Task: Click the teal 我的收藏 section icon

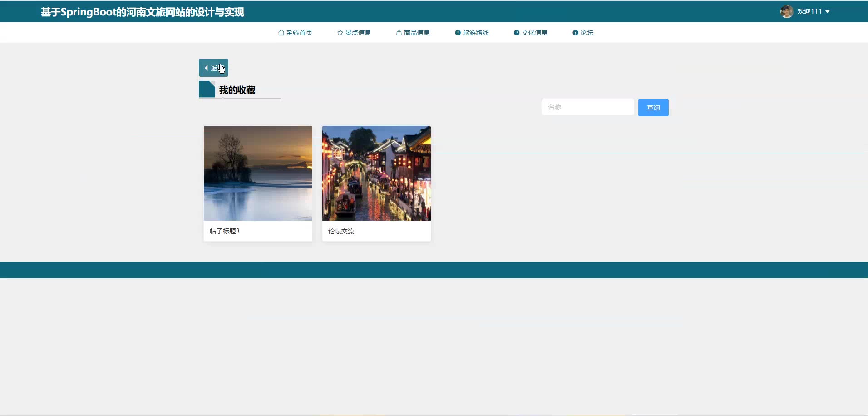Action: coord(207,89)
